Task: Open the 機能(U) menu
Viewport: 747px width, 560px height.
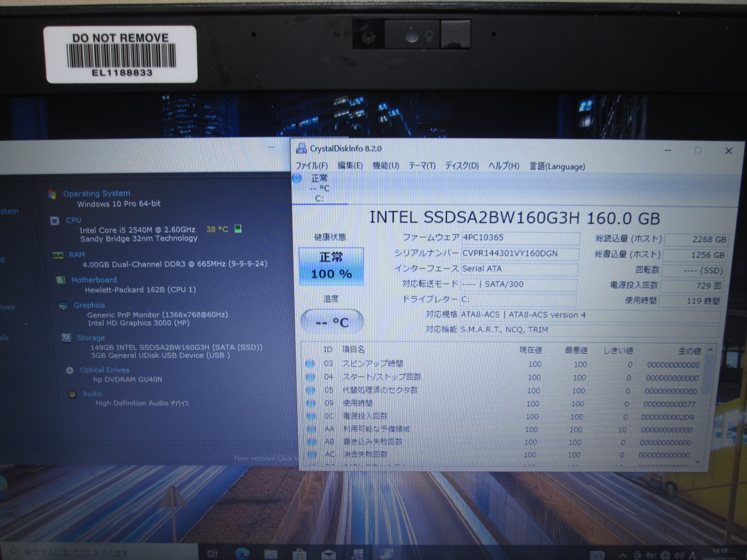Action: [386, 166]
